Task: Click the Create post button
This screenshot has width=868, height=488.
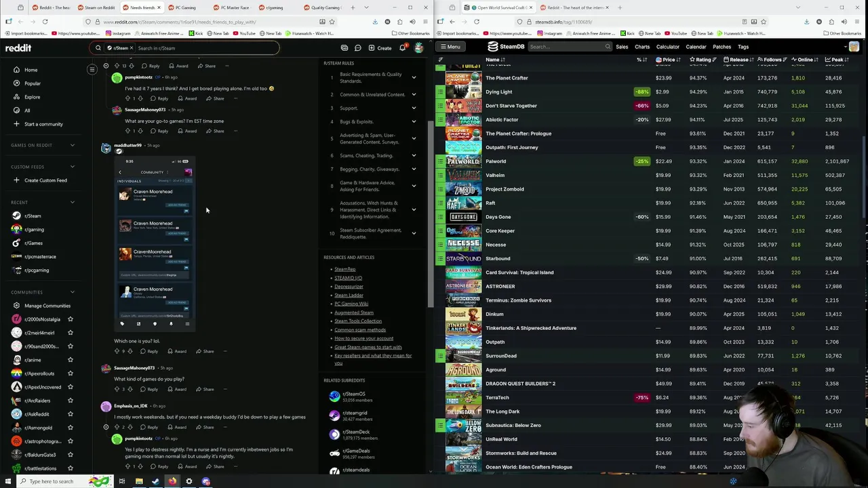Action: click(380, 48)
